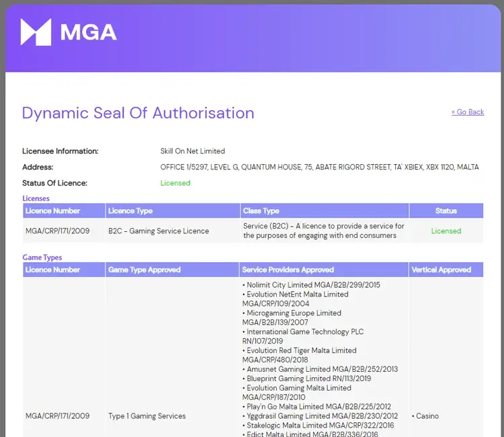Screen dimensions: 504x437
Task: Select Microgaming Europe Limited provider entry
Action: tap(292, 318)
